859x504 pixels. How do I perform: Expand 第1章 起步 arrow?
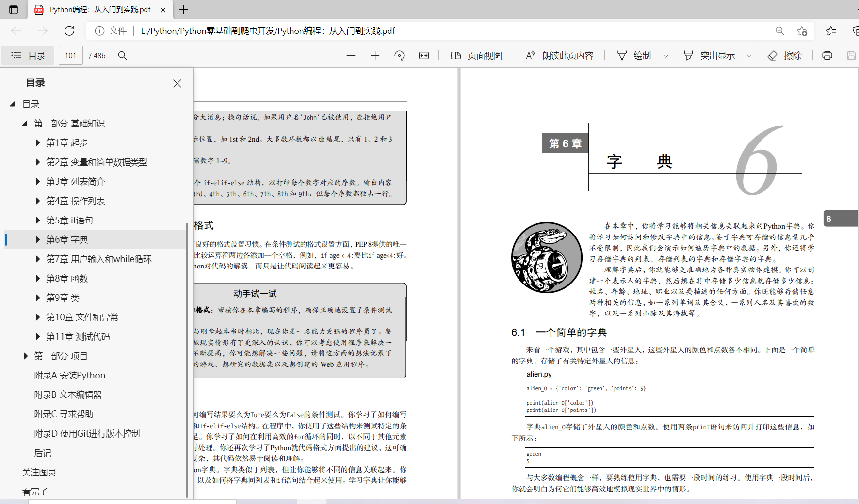click(37, 142)
